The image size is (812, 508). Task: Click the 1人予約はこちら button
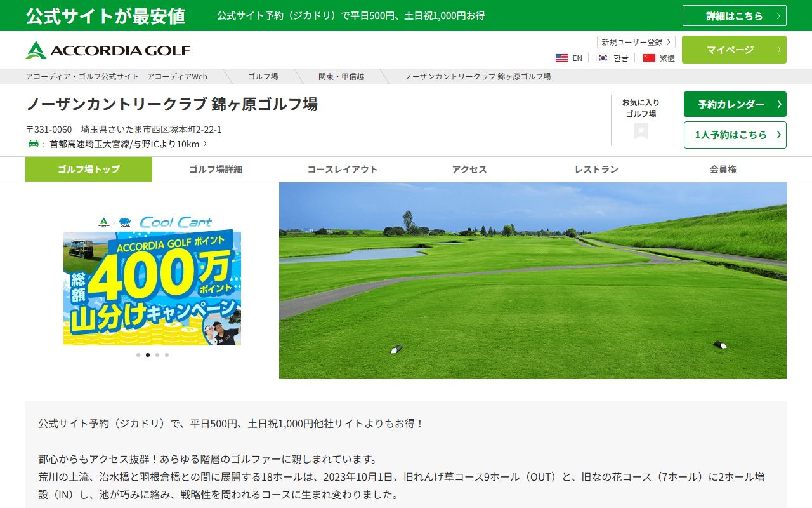tap(735, 135)
